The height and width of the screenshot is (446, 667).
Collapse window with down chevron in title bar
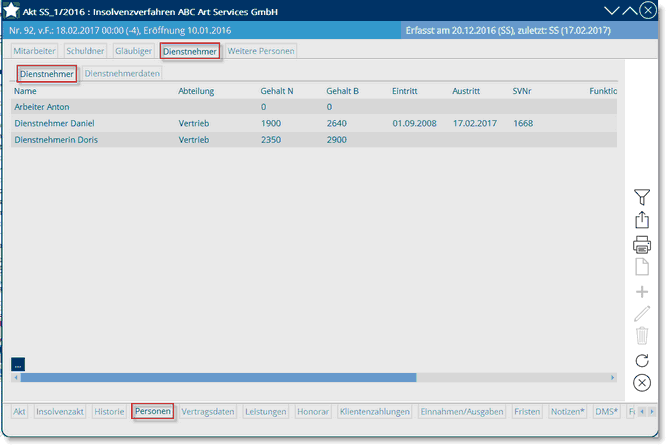click(611, 11)
